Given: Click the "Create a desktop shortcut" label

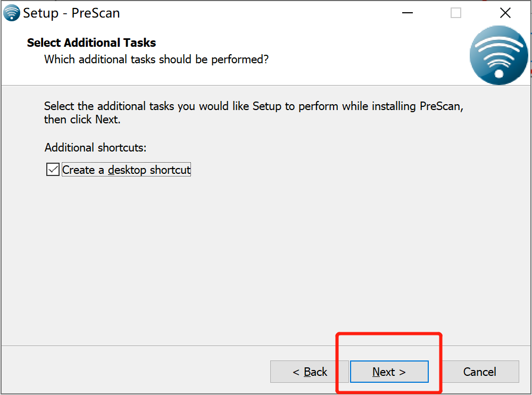Looking at the screenshot, I should (x=126, y=170).
